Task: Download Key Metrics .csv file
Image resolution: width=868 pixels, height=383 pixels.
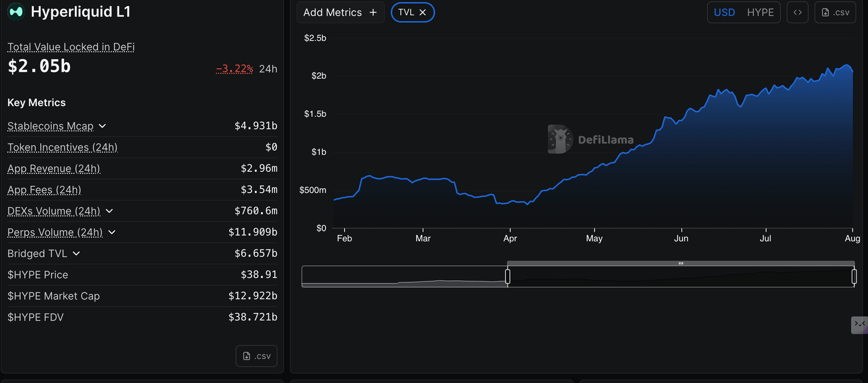Action: 257,356
